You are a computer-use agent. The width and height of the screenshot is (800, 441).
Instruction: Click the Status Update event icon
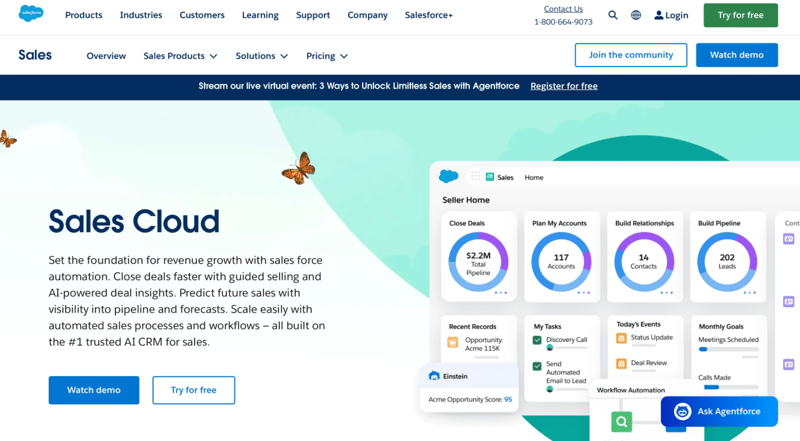(621, 338)
